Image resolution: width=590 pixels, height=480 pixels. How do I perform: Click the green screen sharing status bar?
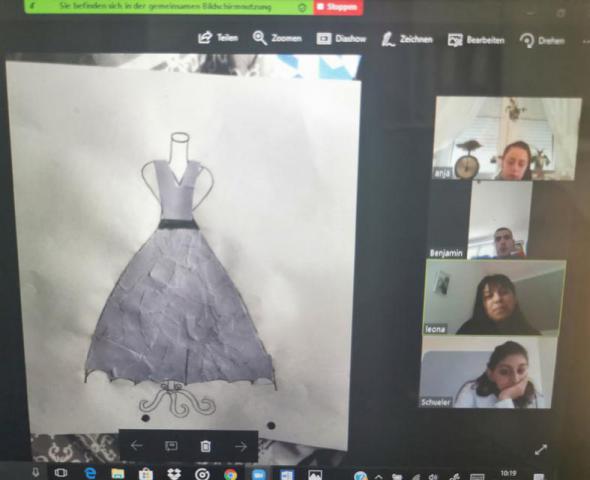tap(169, 7)
